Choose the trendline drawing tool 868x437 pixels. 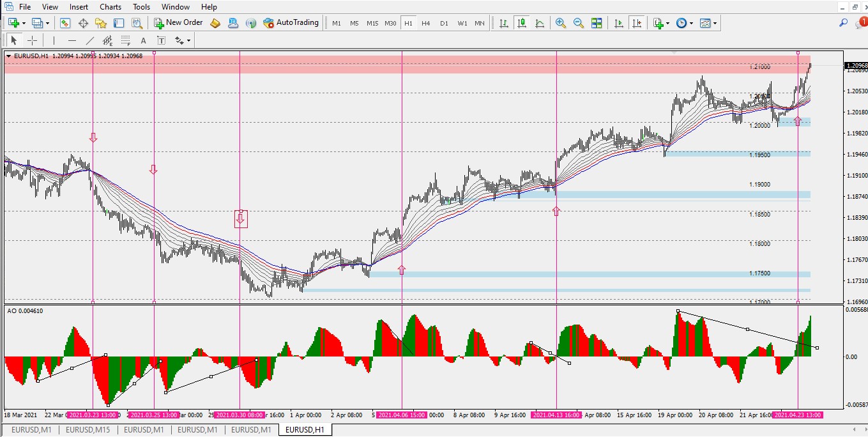(89, 40)
